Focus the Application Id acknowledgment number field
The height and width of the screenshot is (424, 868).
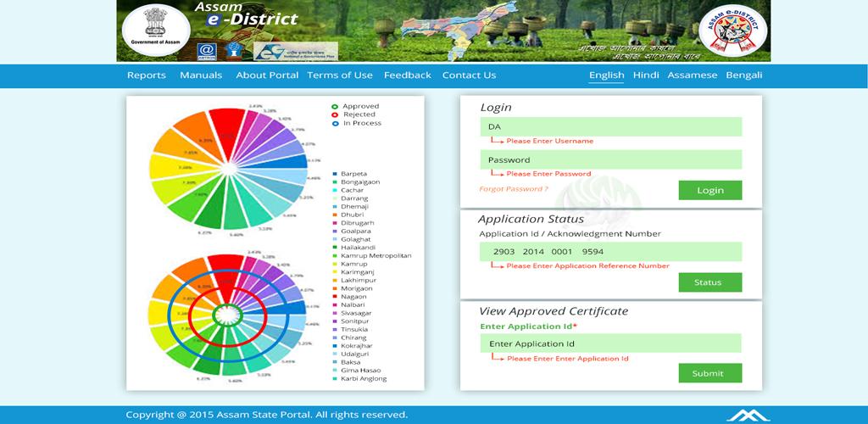611,252
